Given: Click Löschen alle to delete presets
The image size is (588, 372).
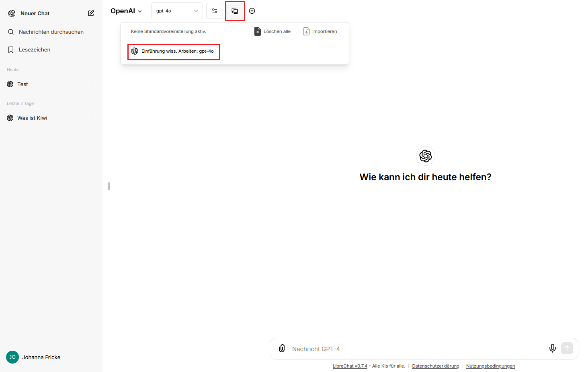Looking at the screenshot, I should (x=272, y=31).
